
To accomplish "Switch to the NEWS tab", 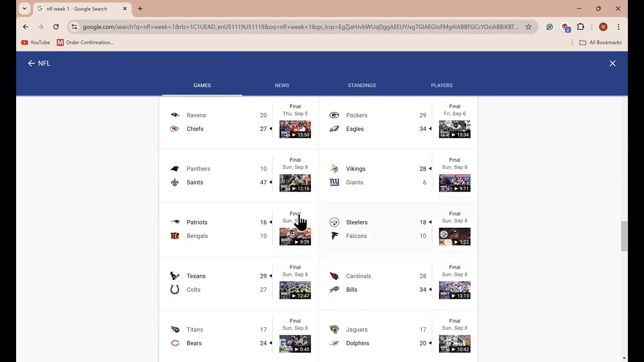I will point(282,85).
